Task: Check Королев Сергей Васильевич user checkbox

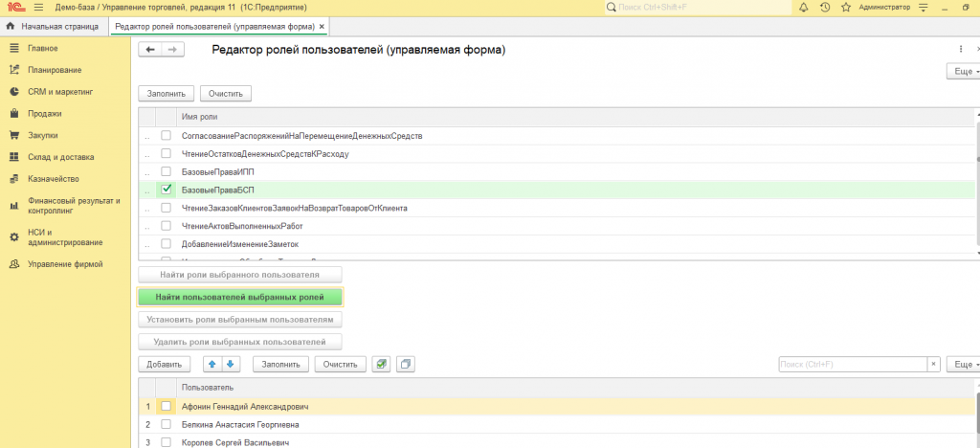Action: (x=166, y=442)
